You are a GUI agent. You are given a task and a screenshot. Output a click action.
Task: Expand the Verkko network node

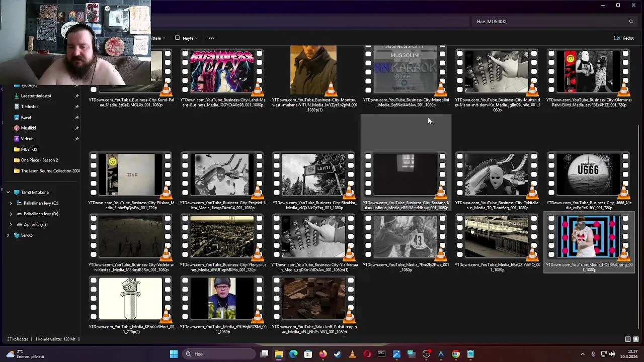[8, 235]
